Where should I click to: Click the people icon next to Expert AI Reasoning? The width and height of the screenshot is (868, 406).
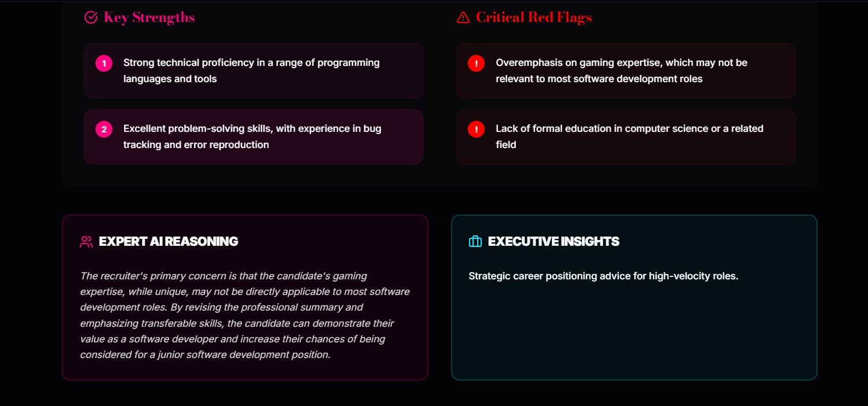pyautogui.click(x=86, y=242)
